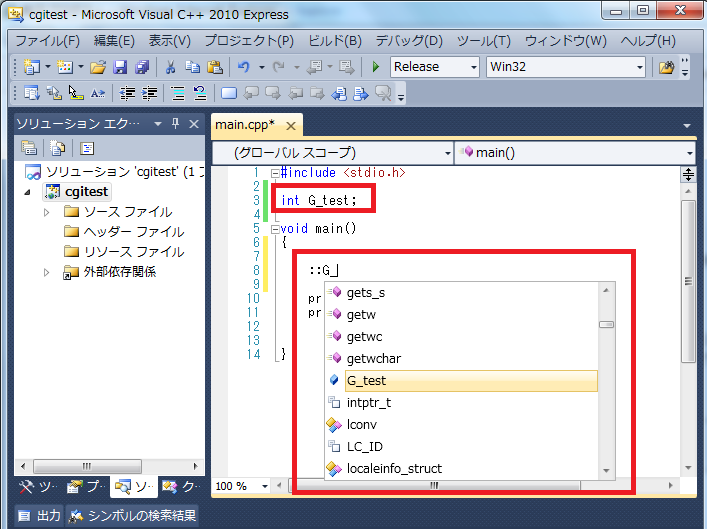Click the Redo arrow icon
The width and height of the screenshot is (707, 530).
(279, 67)
